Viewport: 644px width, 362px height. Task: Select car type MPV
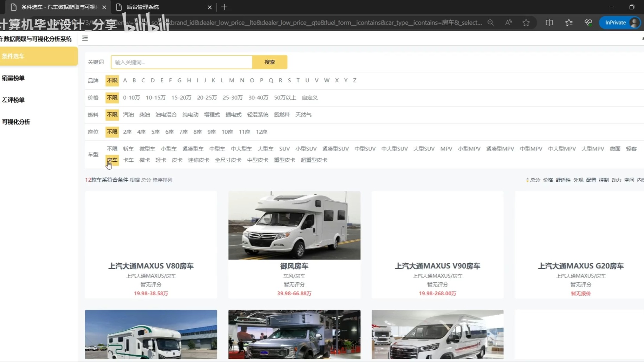446,149
